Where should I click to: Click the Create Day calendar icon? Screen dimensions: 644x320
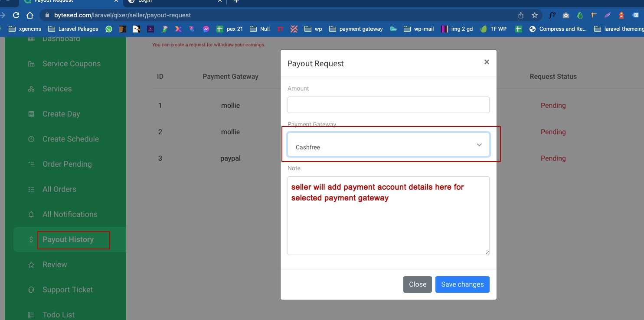tap(31, 114)
